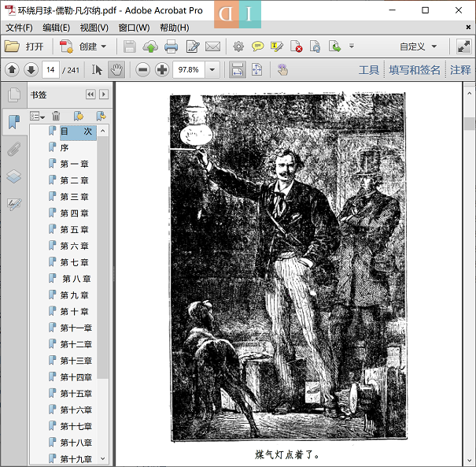Image resolution: width=476 pixels, height=467 pixels.
Task: Click the full screen expand icon
Action: pyautogui.click(x=463, y=46)
